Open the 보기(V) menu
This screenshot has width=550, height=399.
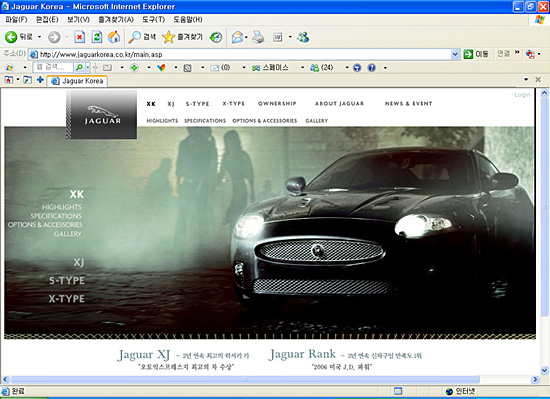78,19
